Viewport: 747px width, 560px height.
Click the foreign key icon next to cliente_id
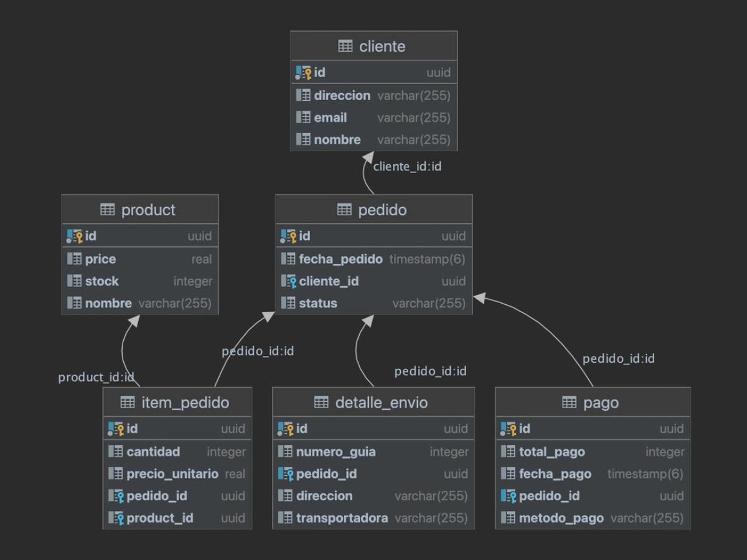click(x=288, y=281)
